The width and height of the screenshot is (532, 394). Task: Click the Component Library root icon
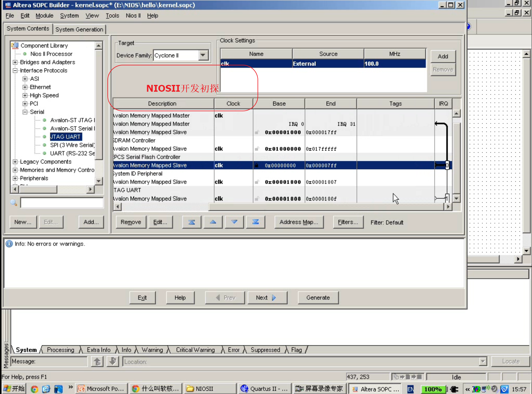[15, 45]
